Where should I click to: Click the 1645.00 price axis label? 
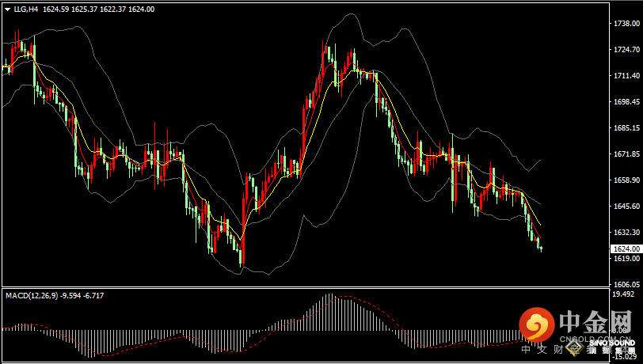(627, 207)
